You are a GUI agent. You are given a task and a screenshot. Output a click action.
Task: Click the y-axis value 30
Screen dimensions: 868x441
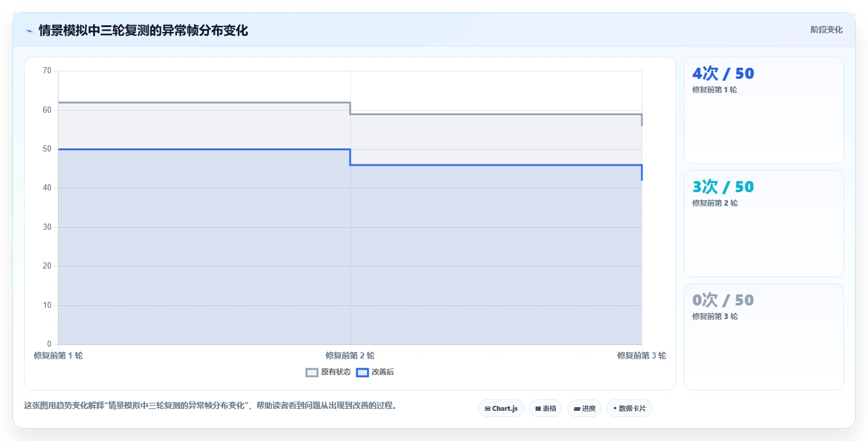coord(47,227)
